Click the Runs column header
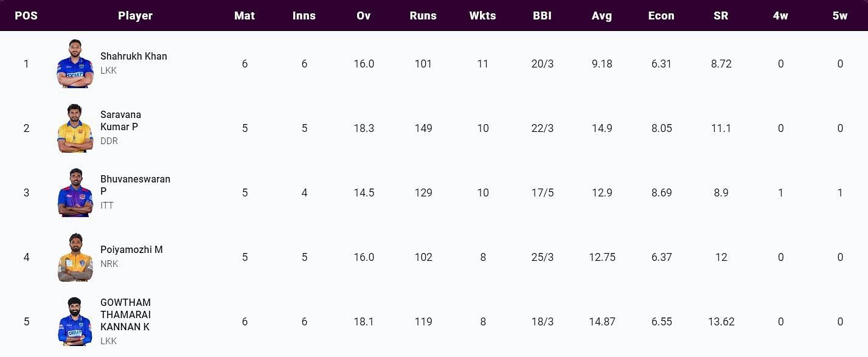This screenshot has height=357, width=868. 423,16
